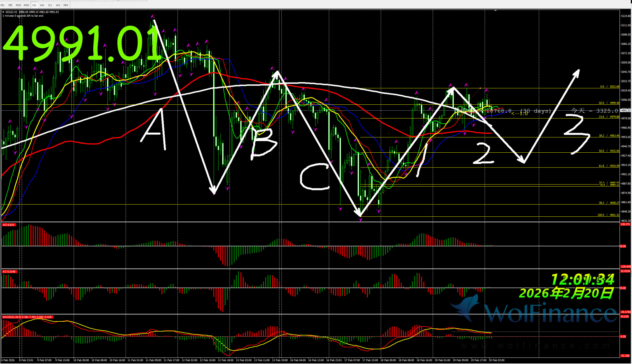The image size is (632, 364).
Task: Switch chart to M1 timeframe
Action: [x=3, y=5]
